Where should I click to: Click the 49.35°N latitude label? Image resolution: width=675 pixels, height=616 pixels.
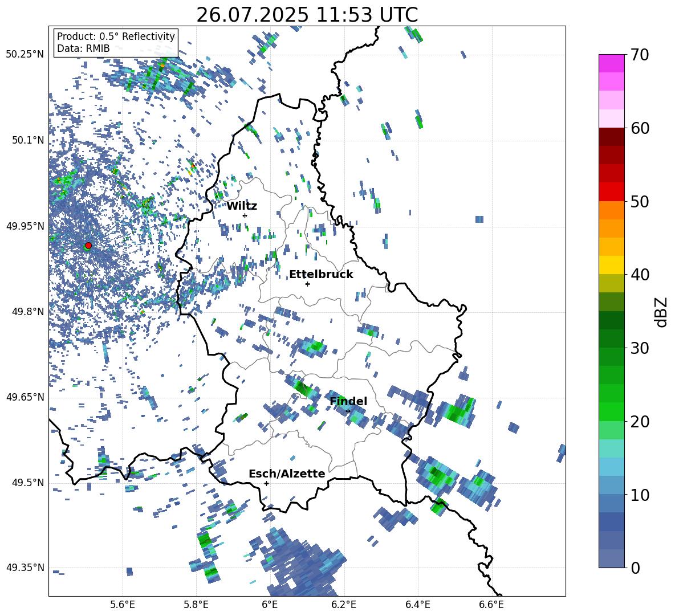(25, 568)
